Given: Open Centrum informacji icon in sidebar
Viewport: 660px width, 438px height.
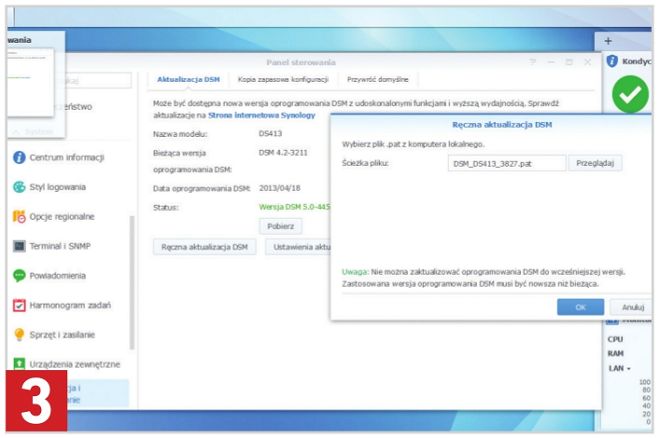Looking at the screenshot, I should (x=19, y=157).
